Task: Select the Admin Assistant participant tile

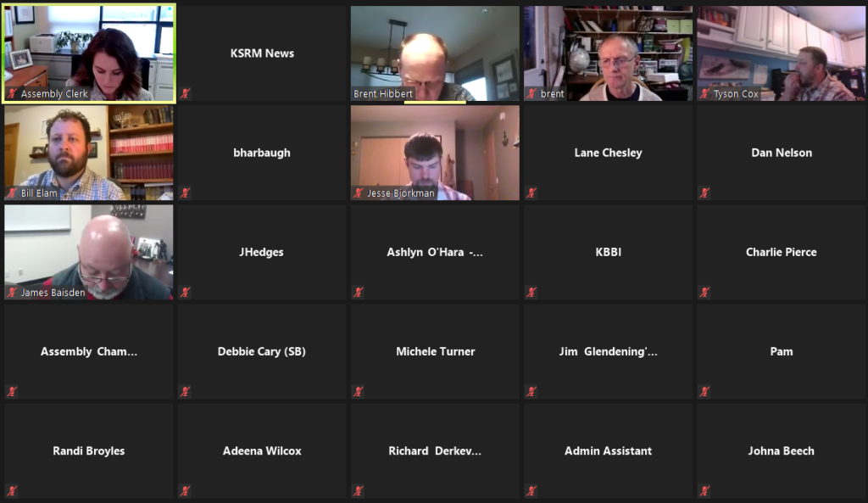Action: coord(608,451)
